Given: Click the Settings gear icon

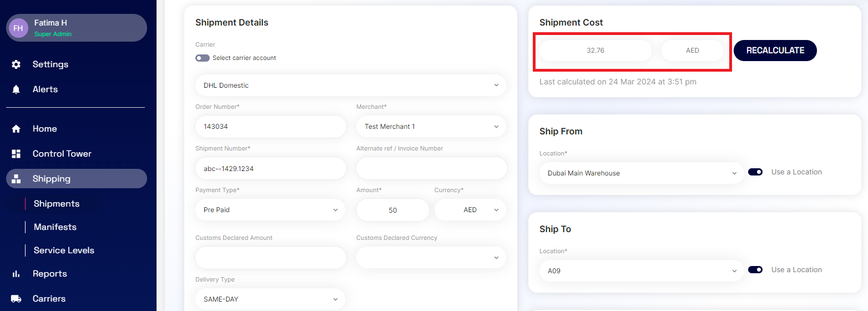Looking at the screenshot, I should click(x=16, y=64).
